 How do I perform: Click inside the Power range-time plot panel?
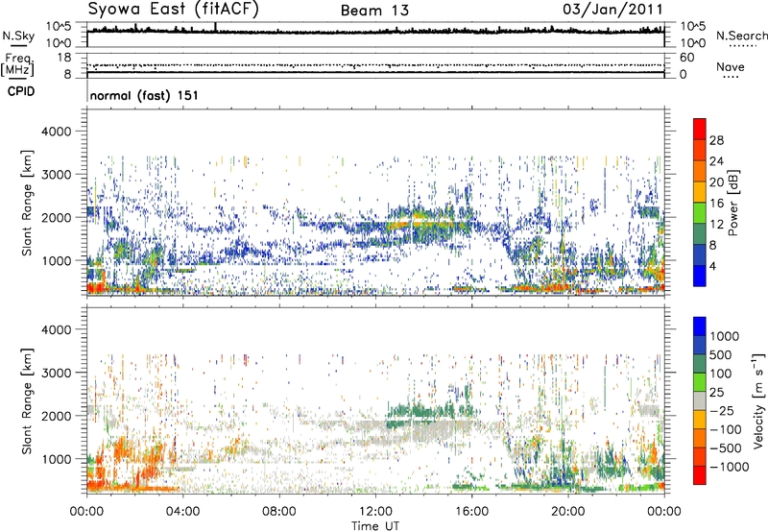375,203
